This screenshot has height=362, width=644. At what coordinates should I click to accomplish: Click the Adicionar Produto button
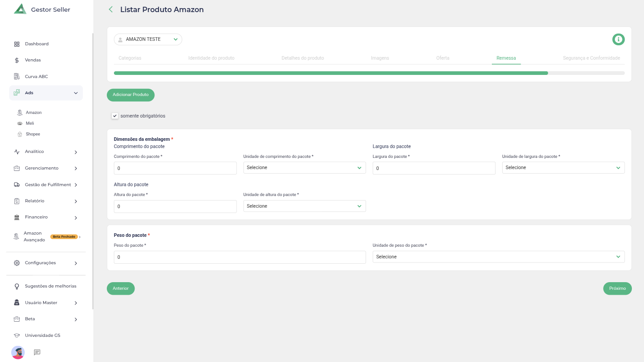point(131,95)
